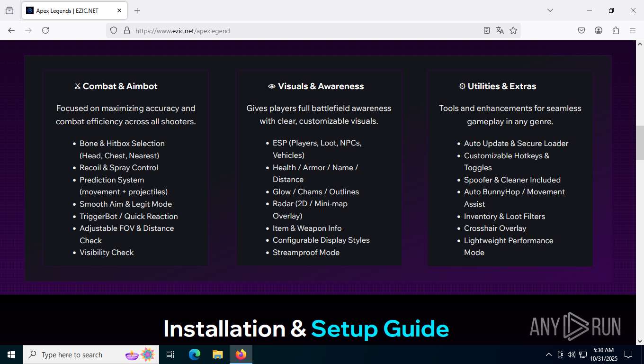Click 'Configurable Display Styles' item

321,240
